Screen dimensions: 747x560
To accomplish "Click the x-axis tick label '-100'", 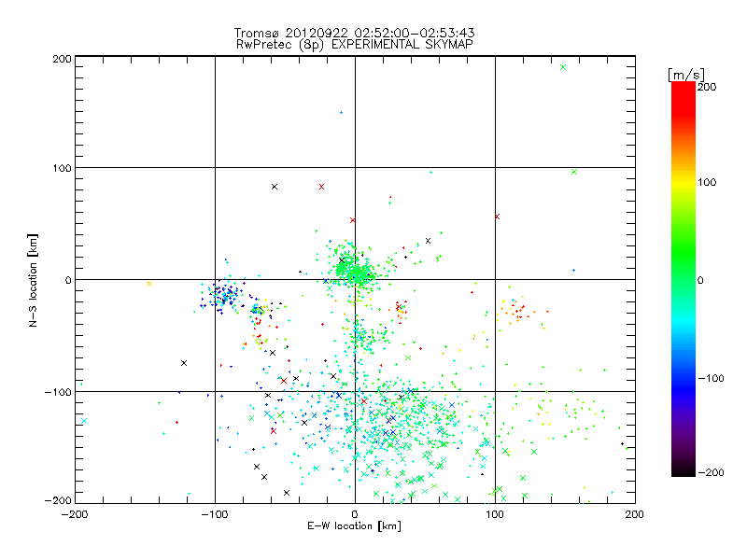I will (x=215, y=514).
